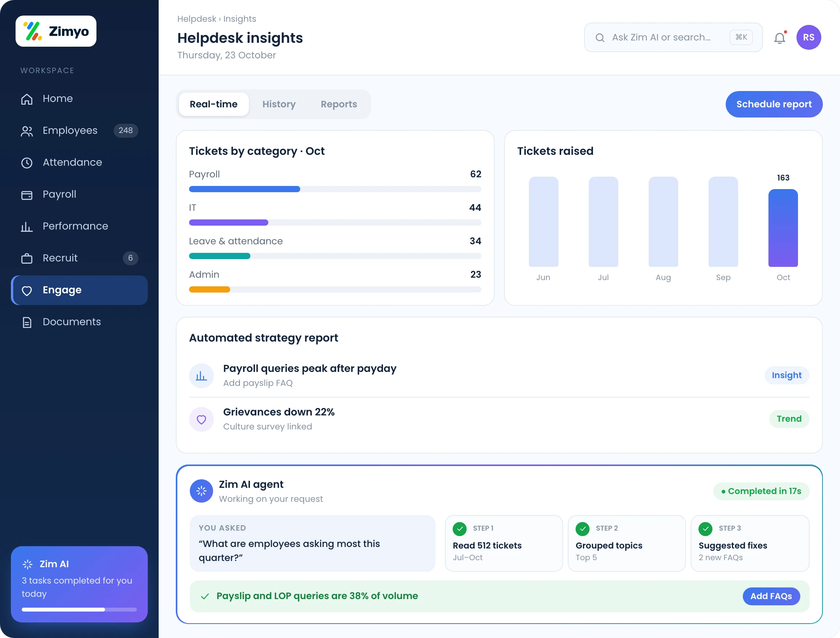Screen dimensions: 840x638
Task: Click the ⌘K shortcut hint
Action: point(741,37)
